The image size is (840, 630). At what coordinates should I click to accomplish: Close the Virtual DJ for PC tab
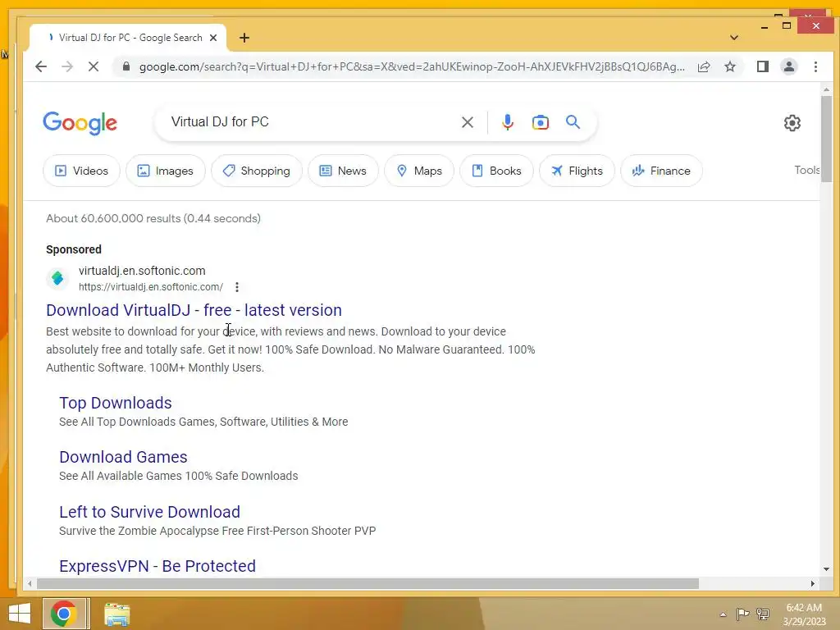(x=213, y=38)
